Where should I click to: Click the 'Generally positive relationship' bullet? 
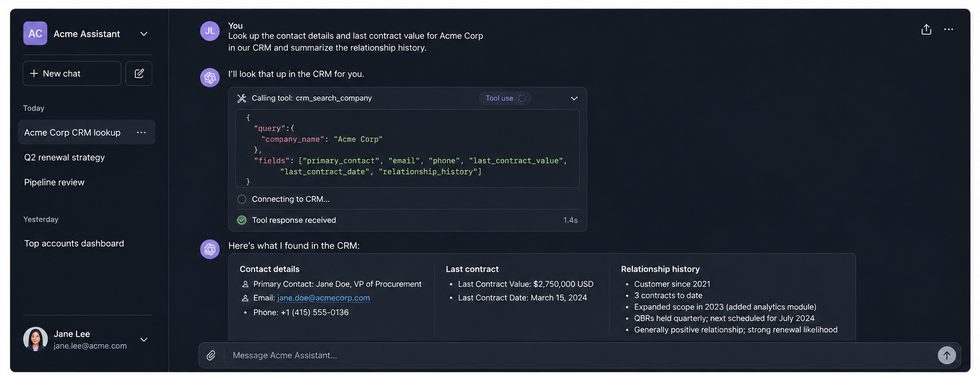coord(736,330)
